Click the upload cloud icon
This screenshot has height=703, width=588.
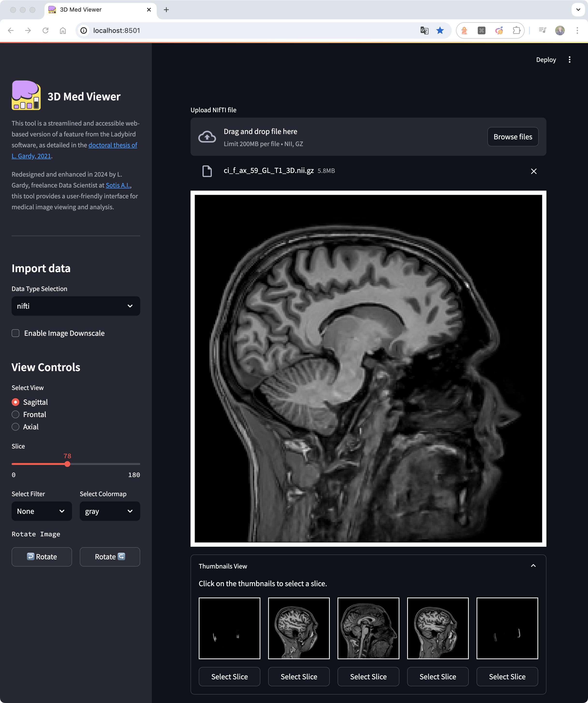(x=207, y=137)
